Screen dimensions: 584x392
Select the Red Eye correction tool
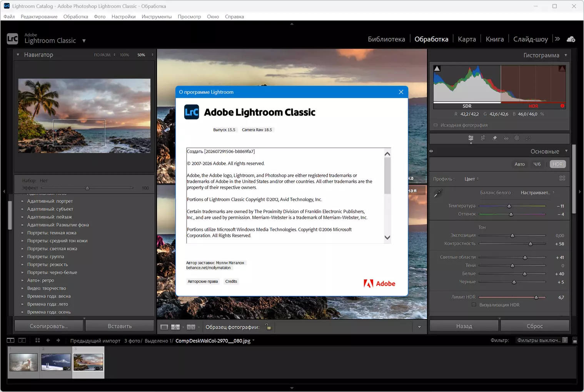coord(506,138)
